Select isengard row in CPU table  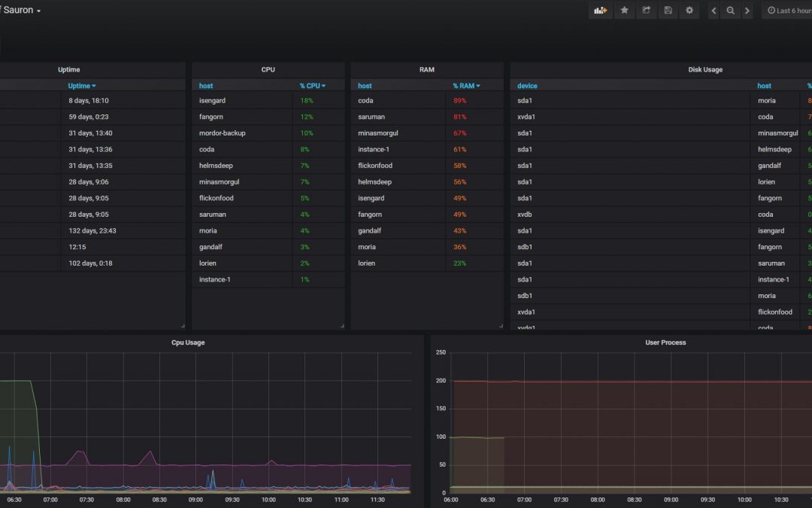pos(268,101)
